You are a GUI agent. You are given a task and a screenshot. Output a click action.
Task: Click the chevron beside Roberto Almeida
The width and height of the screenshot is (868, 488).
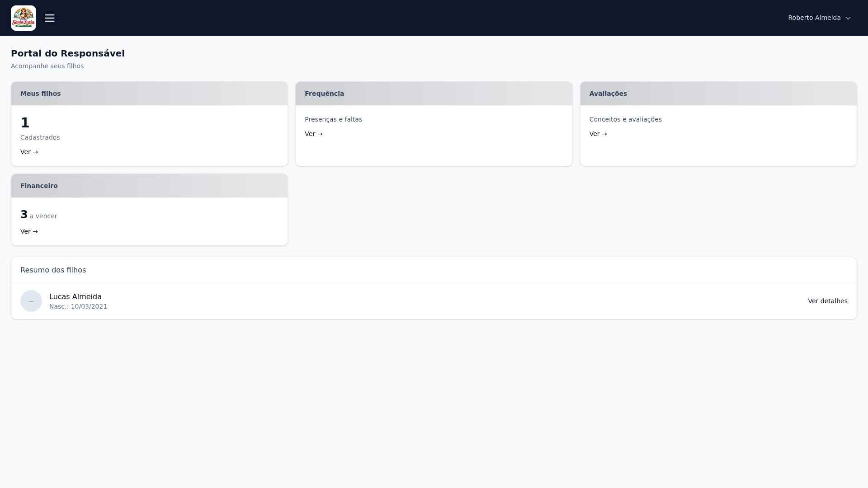point(848,19)
